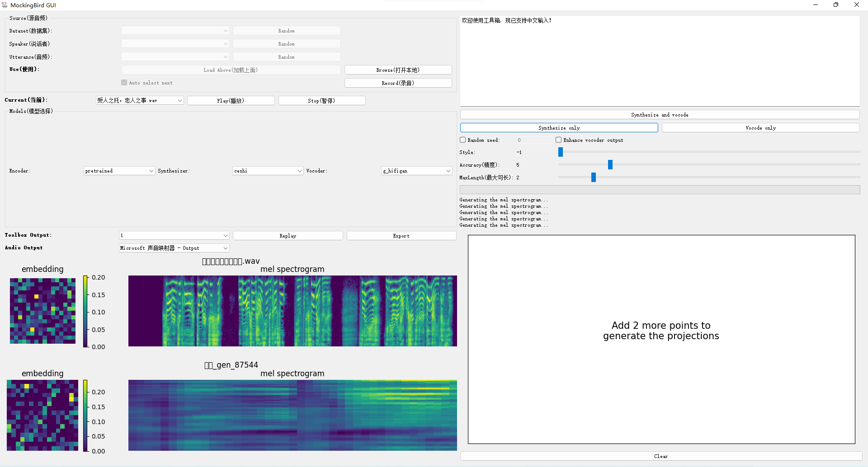Click the top mel spectrogram plot
Screen dimensions: 868x467
point(292,311)
